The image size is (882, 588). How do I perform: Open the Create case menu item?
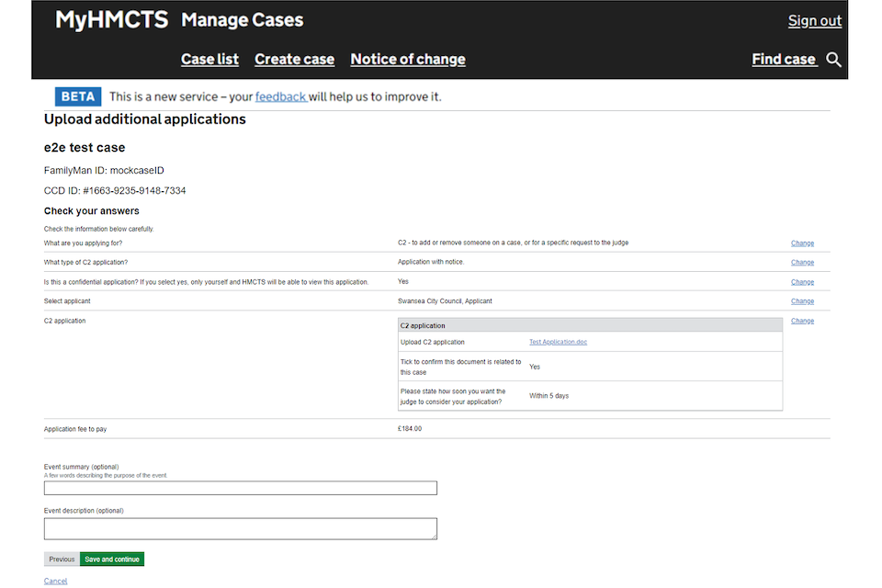(x=294, y=60)
